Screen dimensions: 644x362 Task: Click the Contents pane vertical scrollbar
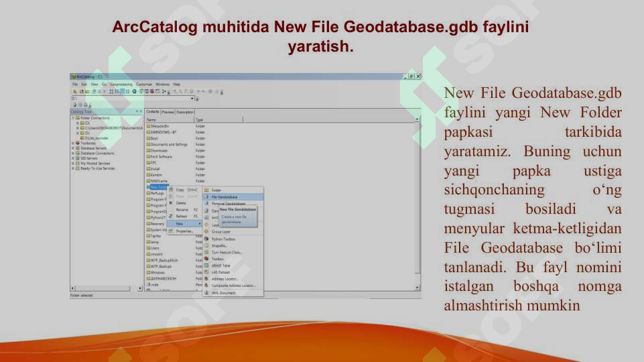tap(417, 203)
